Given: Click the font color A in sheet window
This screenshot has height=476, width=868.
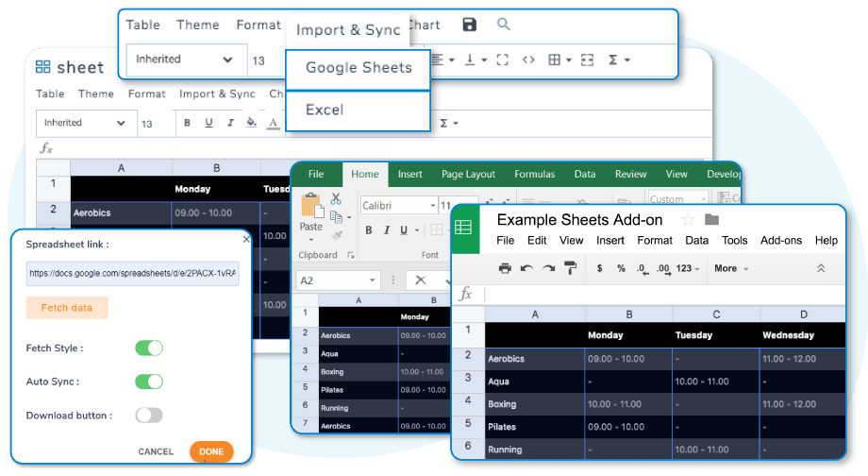Looking at the screenshot, I should click(x=273, y=123).
